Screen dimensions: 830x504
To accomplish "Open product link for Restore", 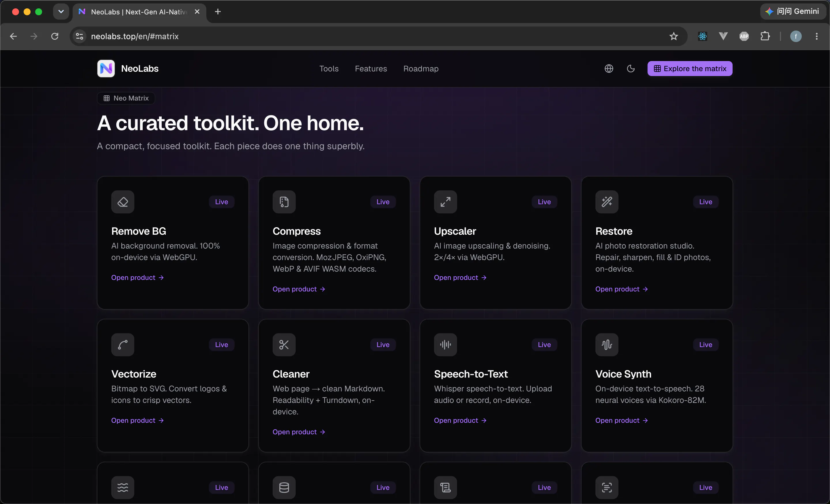I will 621,289.
